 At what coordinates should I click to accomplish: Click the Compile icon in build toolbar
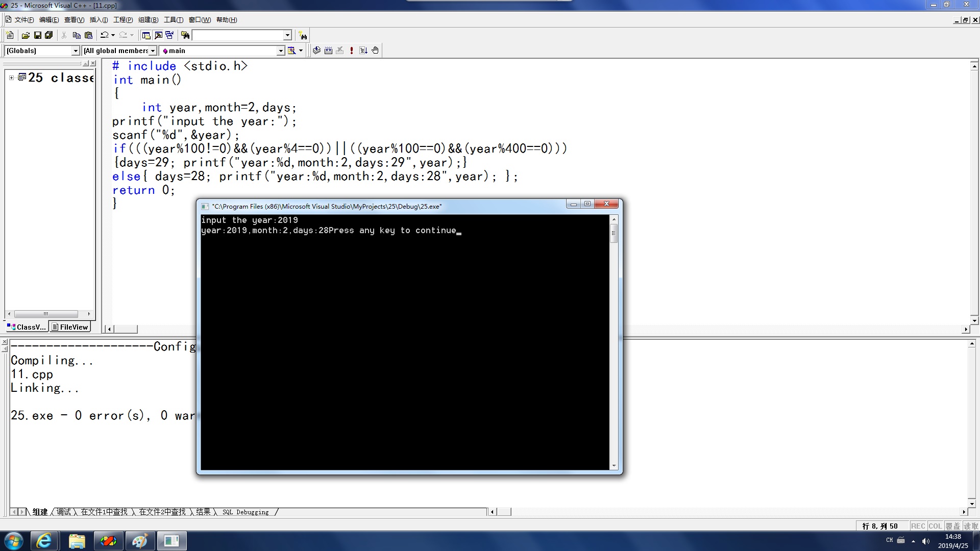click(x=316, y=51)
